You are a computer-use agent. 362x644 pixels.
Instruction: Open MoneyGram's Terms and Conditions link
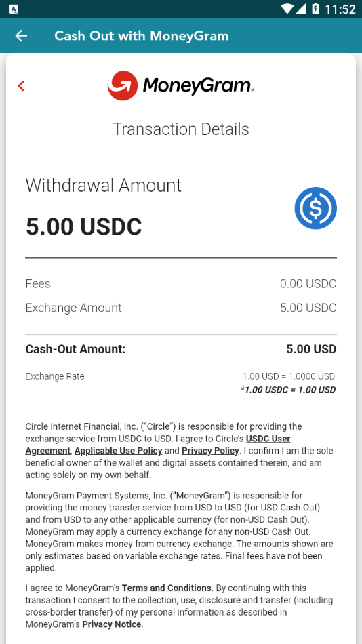[166, 588]
